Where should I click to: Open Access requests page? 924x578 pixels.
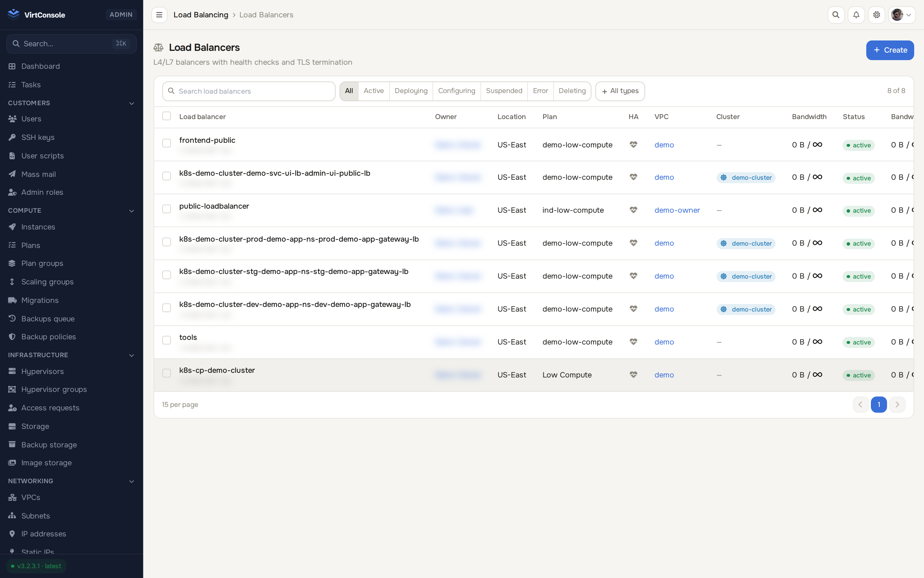(x=71, y=408)
